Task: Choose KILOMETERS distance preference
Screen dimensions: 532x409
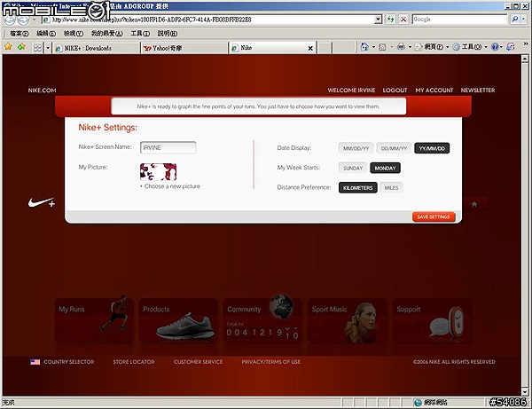Action: click(357, 188)
